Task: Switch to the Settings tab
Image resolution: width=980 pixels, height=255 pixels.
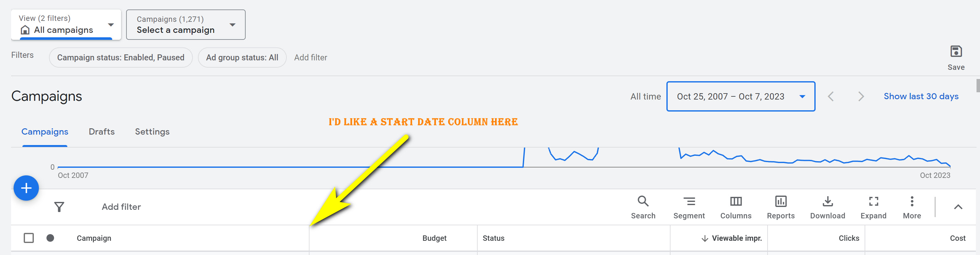Action: [152, 132]
